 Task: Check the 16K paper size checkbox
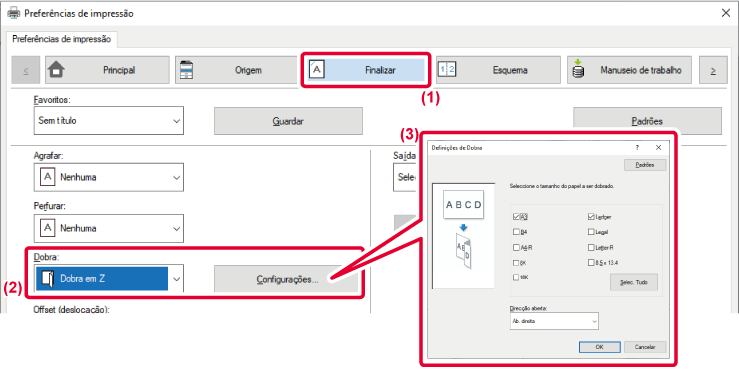(x=516, y=278)
